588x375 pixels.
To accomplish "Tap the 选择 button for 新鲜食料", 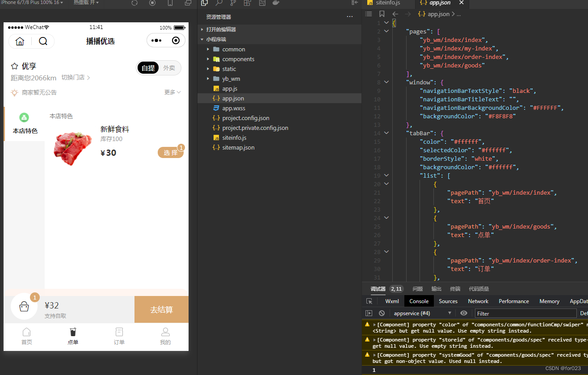I will pos(170,153).
